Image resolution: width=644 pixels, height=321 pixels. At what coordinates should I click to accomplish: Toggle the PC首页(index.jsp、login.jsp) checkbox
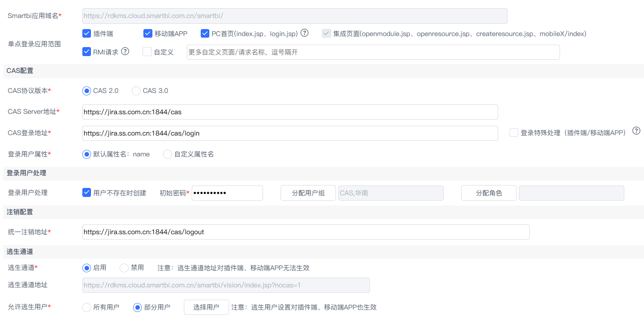click(x=205, y=34)
